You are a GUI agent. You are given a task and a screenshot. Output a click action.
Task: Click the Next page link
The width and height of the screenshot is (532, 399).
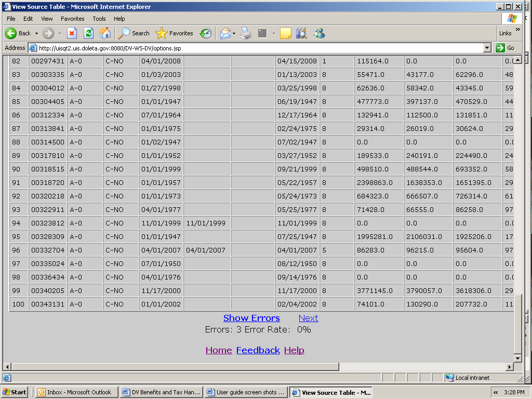[x=308, y=318]
